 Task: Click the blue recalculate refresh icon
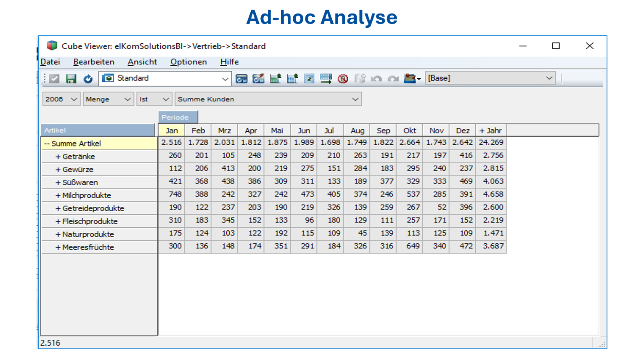tap(87, 79)
